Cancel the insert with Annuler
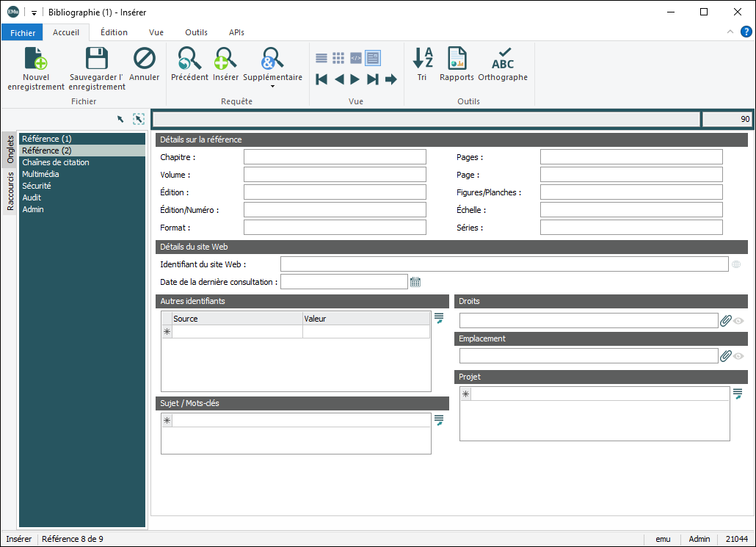This screenshot has width=756, height=547. click(x=144, y=59)
